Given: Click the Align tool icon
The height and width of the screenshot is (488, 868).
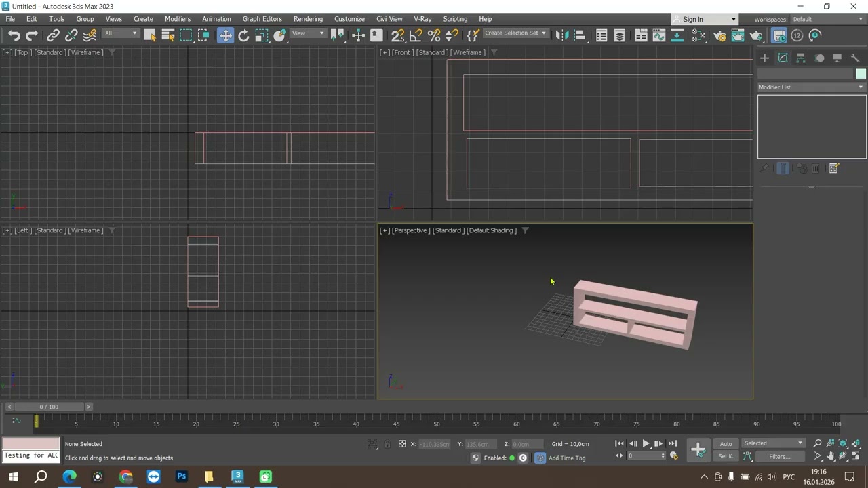Looking at the screenshot, I should point(580,35).
